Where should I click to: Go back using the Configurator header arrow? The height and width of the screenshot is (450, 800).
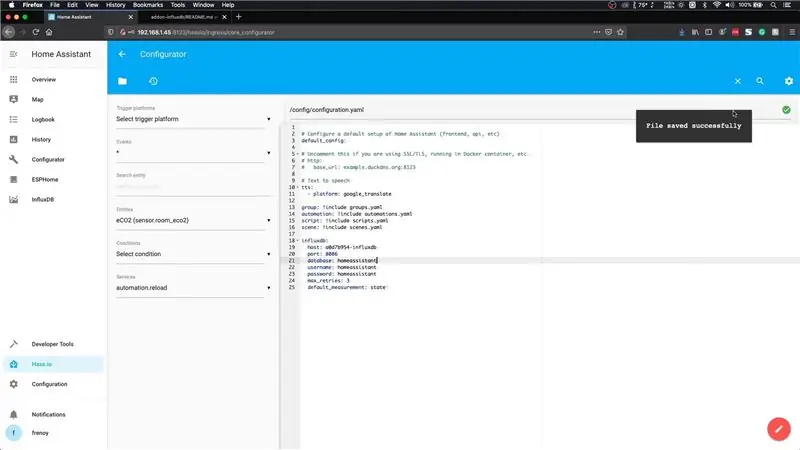(122, 54)
